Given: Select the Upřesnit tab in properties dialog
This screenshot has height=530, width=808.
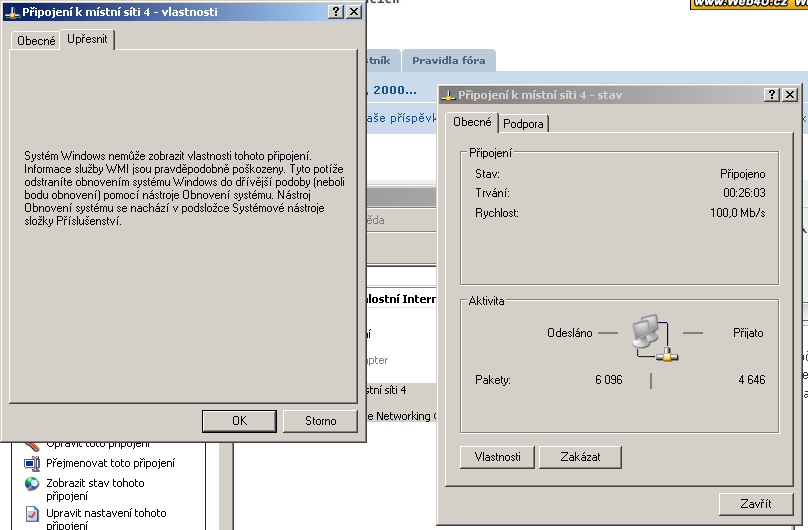Looking at the screenshot, I should click(87, 40).
